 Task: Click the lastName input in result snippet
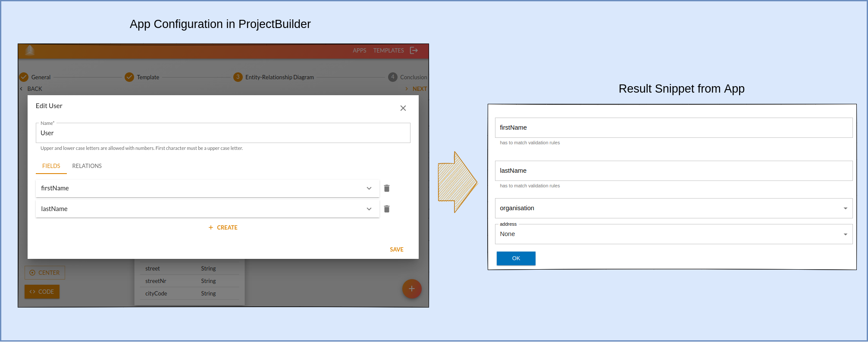click(674, 171)
